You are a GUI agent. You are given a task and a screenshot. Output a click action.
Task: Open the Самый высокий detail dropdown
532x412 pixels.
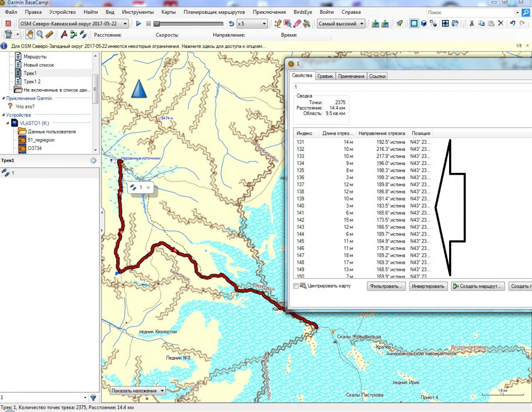pos(341,24)
